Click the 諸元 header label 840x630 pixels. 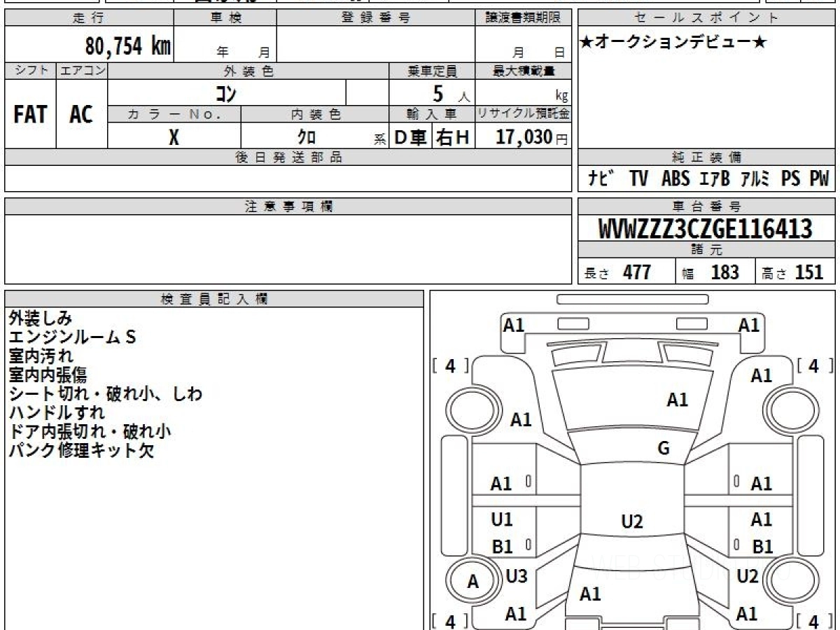click(706, 250)
